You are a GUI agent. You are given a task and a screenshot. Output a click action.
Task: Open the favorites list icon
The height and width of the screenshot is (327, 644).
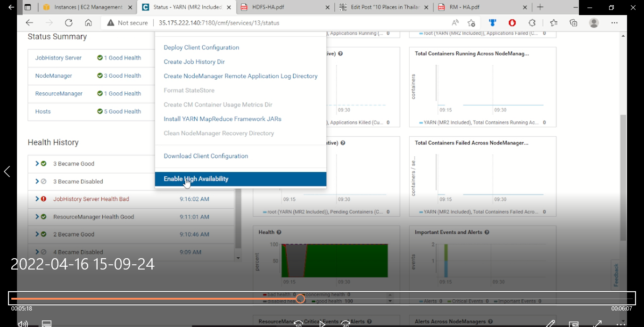pyautogui.click(x=553, y=23)
